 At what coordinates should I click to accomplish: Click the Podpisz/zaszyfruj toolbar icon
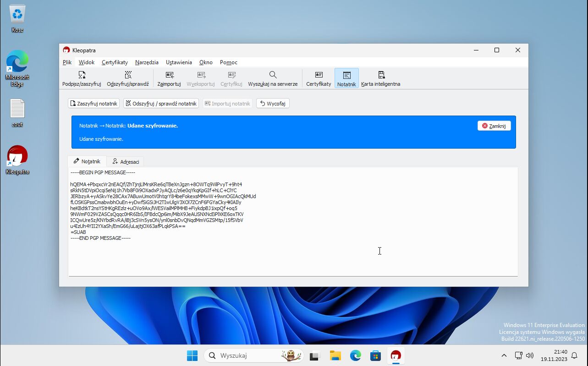82,78
